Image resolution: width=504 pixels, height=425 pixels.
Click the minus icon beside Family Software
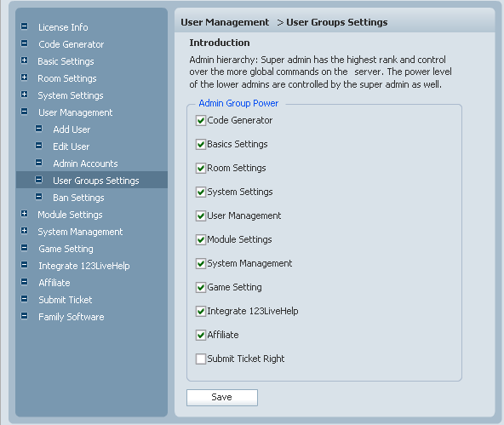tap(24, 316)
